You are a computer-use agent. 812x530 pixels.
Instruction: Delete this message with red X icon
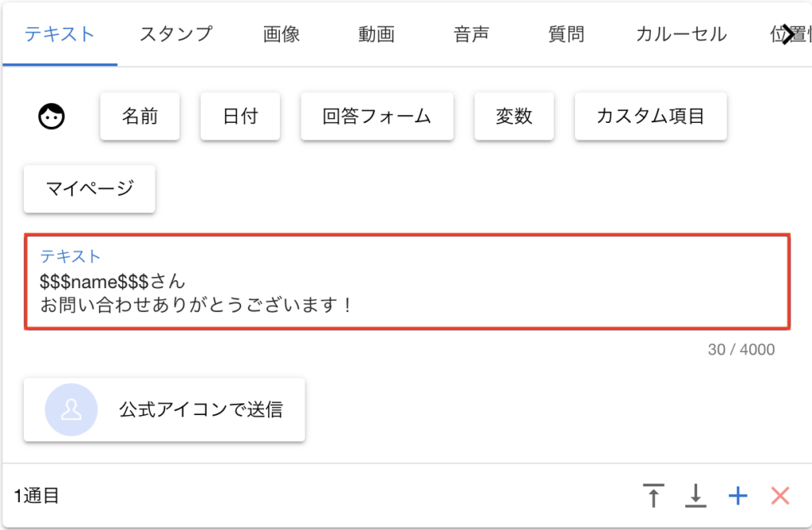[780, 496]
